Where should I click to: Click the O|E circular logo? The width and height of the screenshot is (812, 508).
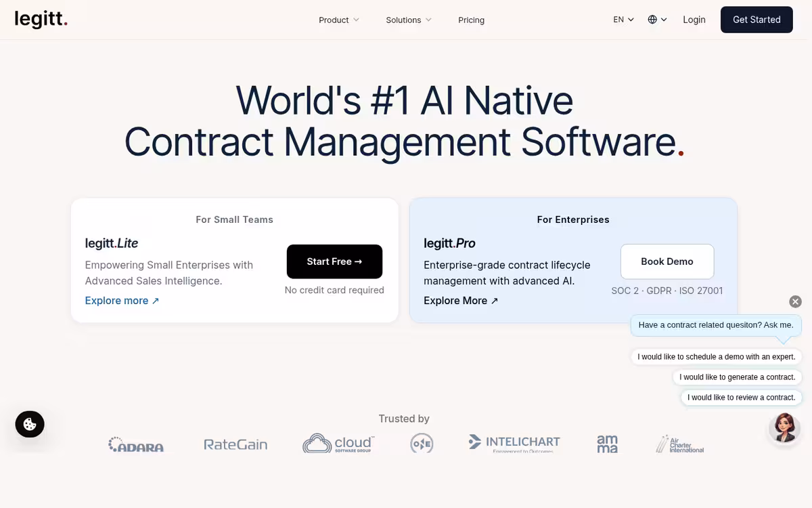[x=422, y=444]
